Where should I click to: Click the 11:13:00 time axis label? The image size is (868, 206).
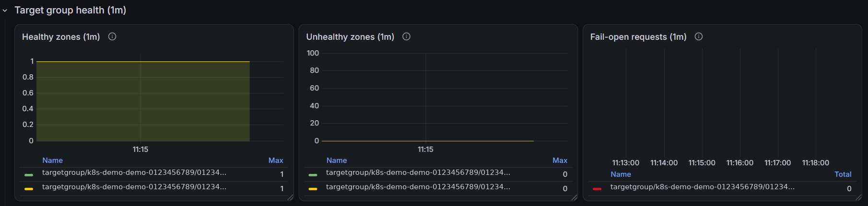click(x=626, y=163)
